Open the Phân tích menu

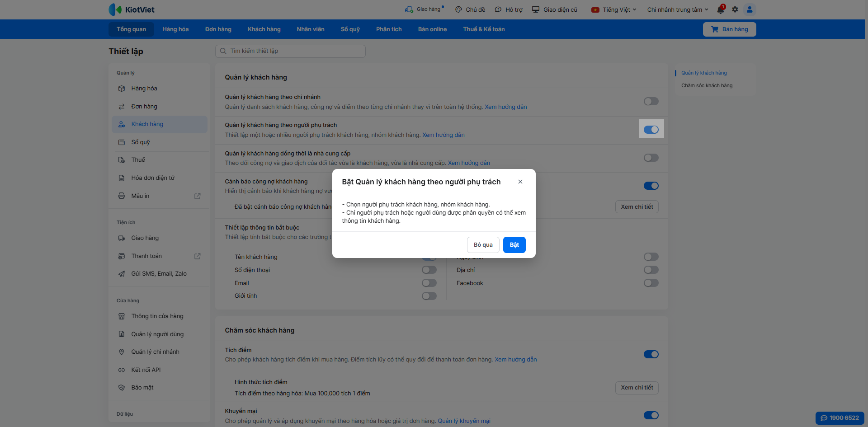(x=389, y=29)
